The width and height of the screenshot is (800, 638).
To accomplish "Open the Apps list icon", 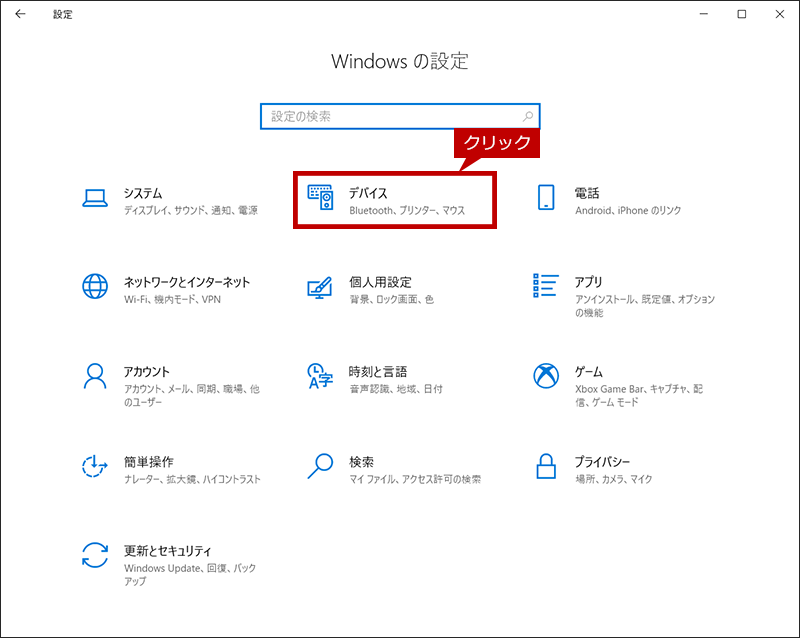I will coord(546,286).
